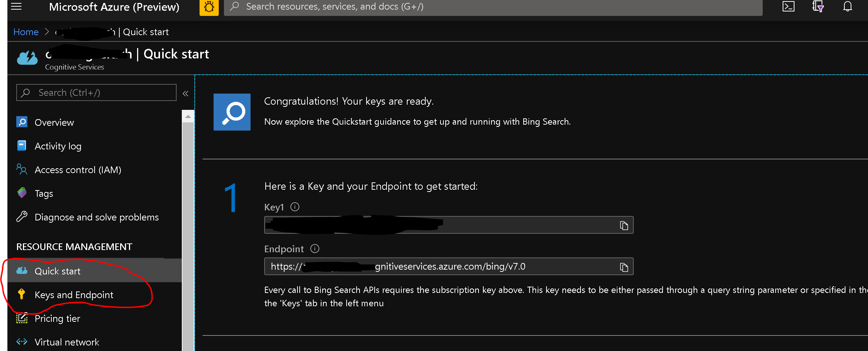
Task: Collapse the left sidebar menu
Action: [185, 93]
